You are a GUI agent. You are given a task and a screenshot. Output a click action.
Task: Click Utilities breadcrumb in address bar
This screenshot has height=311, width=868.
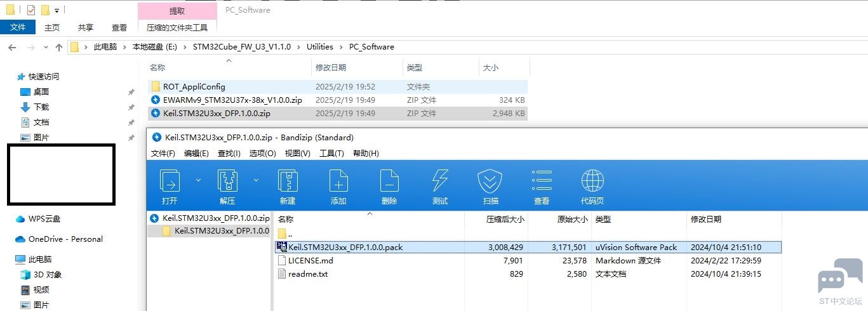click(x=320, y=47)
